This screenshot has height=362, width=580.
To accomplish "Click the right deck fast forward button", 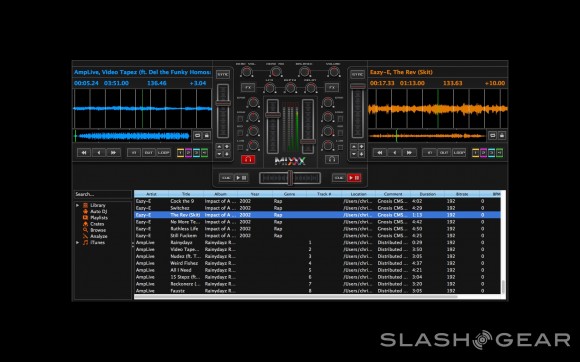I will click(409, 152).
